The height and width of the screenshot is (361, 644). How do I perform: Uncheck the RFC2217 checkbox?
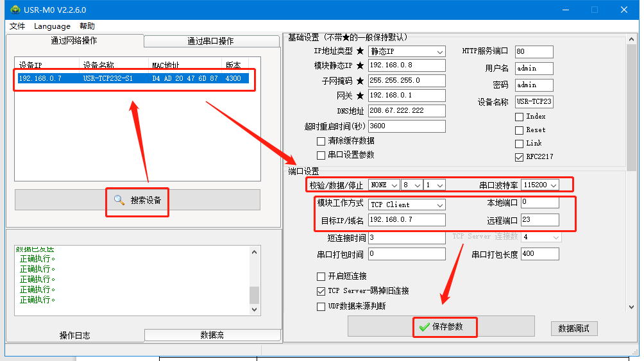point(519,157)
